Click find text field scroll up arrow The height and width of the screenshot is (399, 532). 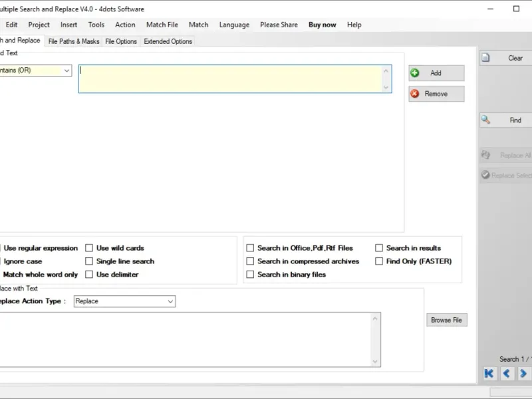tap(386, 71)
